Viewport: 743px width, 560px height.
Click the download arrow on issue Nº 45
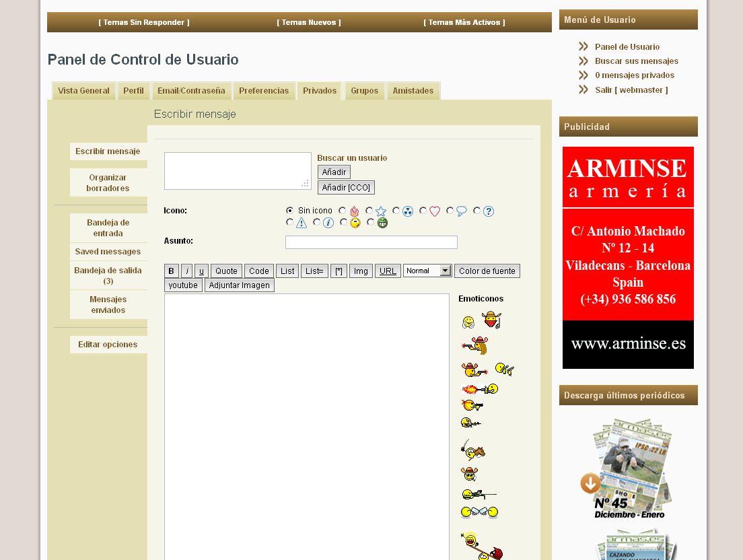pos(590,483)
